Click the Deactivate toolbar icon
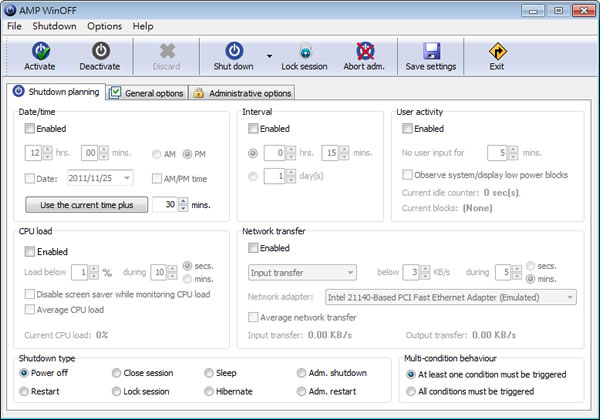Viewport: 600px width, 420px height. point(100,51)
